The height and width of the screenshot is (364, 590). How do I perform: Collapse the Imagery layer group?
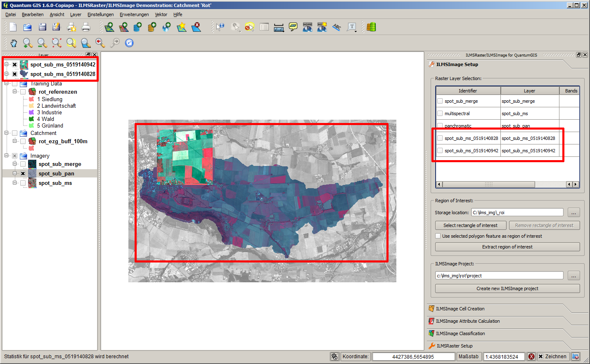click(7, 156)
